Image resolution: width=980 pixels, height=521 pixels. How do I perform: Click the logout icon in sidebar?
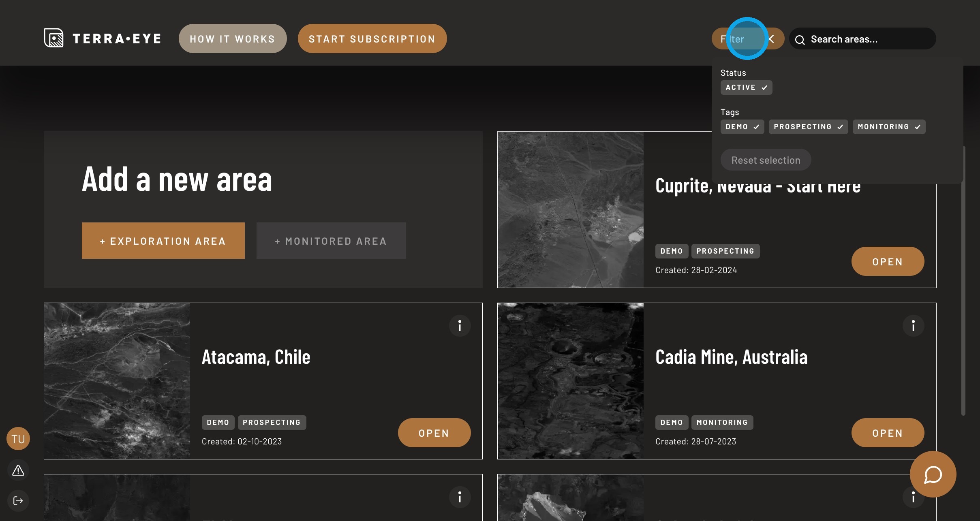[18, 501]
